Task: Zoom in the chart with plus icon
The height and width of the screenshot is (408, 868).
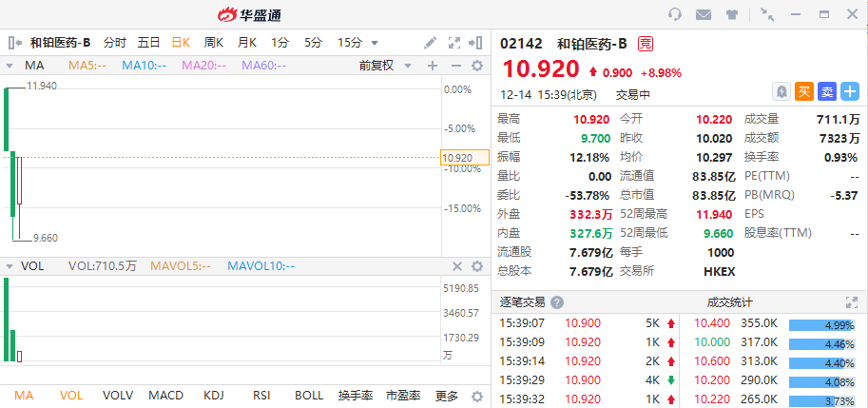Action: 433,66
